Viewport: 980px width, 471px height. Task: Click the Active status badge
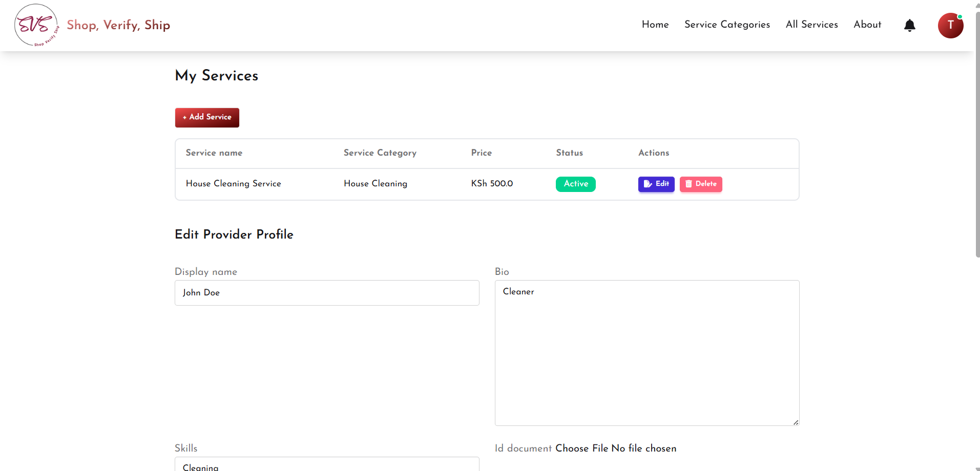[x=576, y=184]
